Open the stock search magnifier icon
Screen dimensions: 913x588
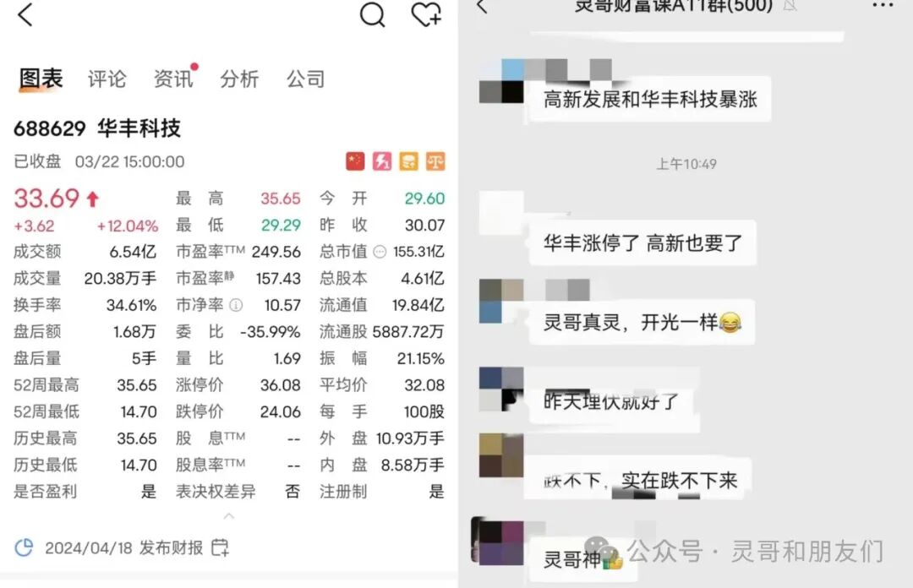[x=372, y=15]
